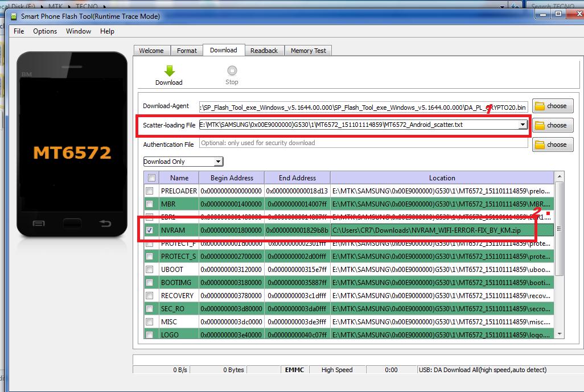The width and height of the screenshot is (584, 392).
Task: Click the 0:00 timer in status bar
Action: pos(391,370)
